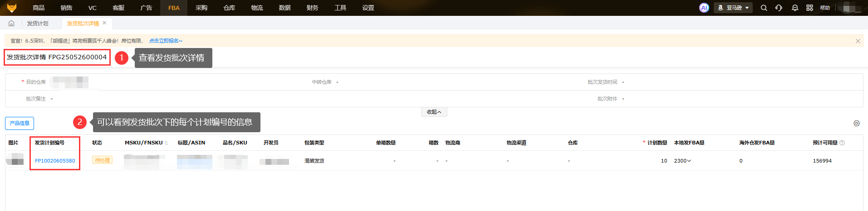Open the 客服 menu
This screenshot has width=868, height=211.
[x=118, y=8]
